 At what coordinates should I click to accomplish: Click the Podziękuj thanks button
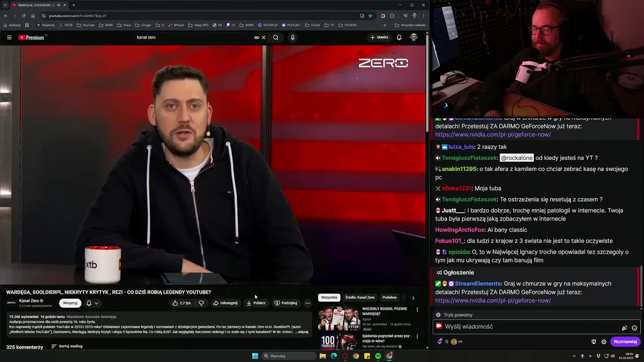286,303
